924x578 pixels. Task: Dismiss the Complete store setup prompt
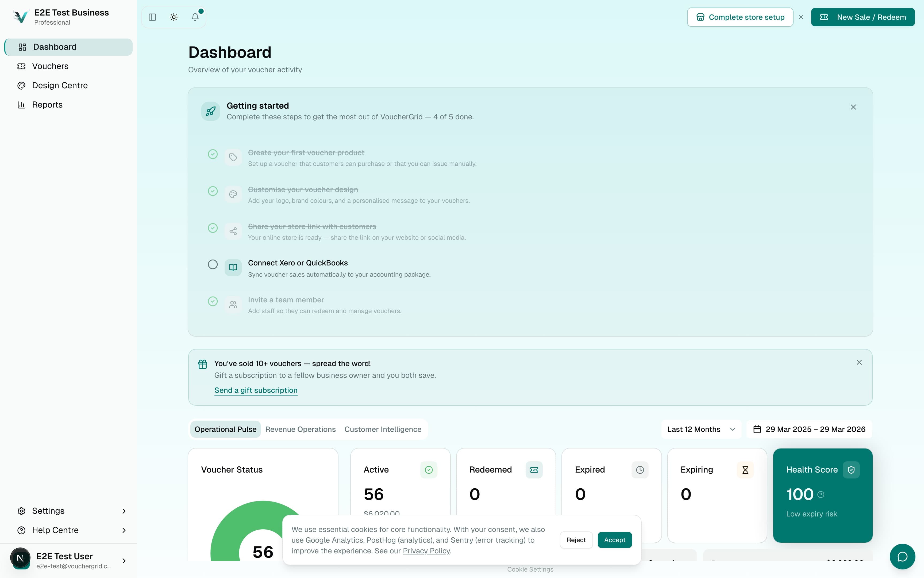tap(801, 17)
